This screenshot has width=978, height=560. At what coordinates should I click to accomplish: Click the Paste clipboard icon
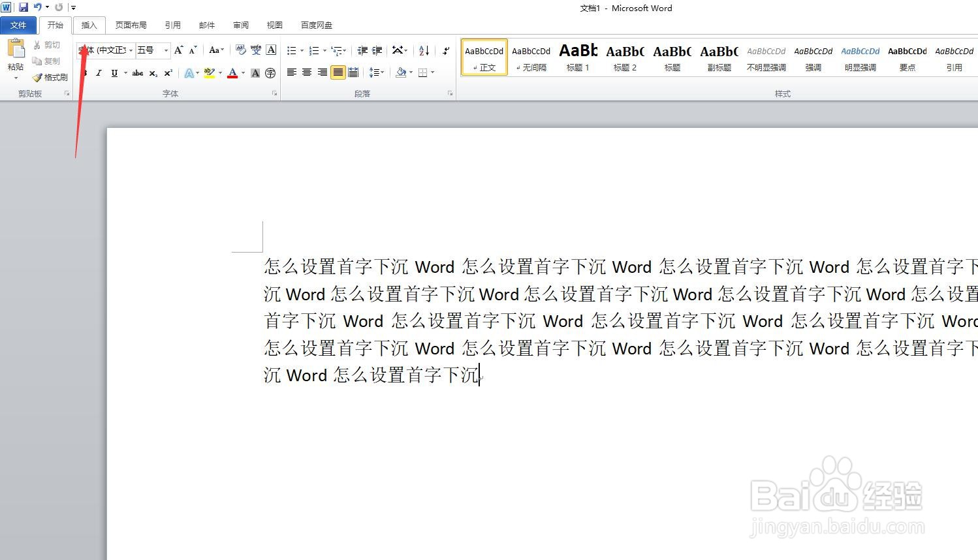tap(16, 49)
